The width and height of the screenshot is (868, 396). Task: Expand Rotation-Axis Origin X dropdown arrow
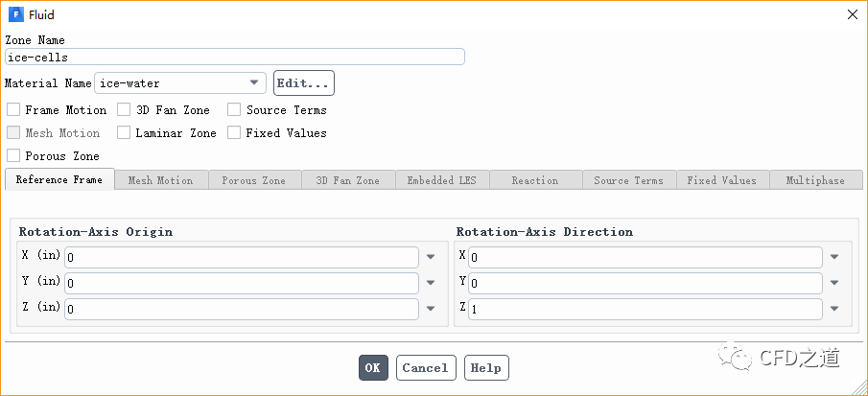pyautogui.click(x=431, y=257)
